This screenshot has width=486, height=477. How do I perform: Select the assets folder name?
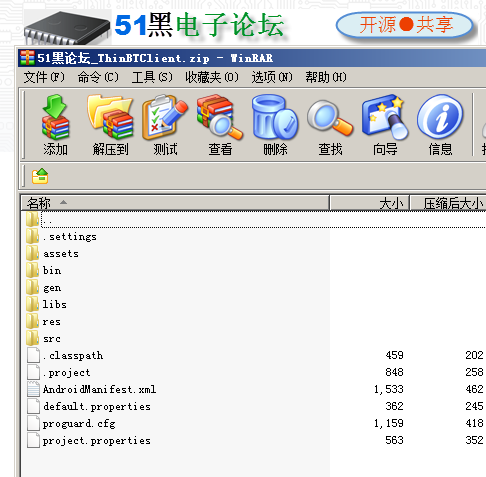[61, 254]
